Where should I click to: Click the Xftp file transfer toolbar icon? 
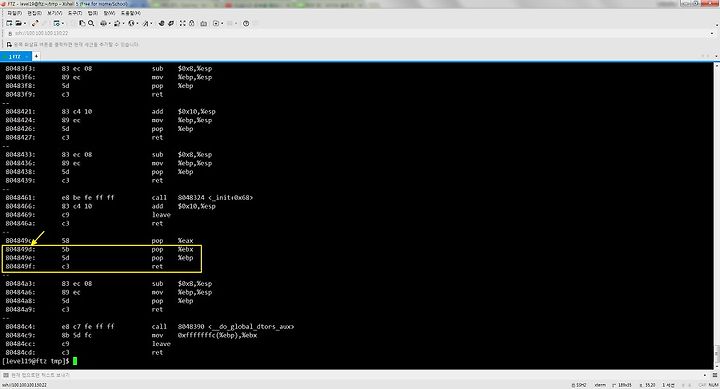[162, 23]
